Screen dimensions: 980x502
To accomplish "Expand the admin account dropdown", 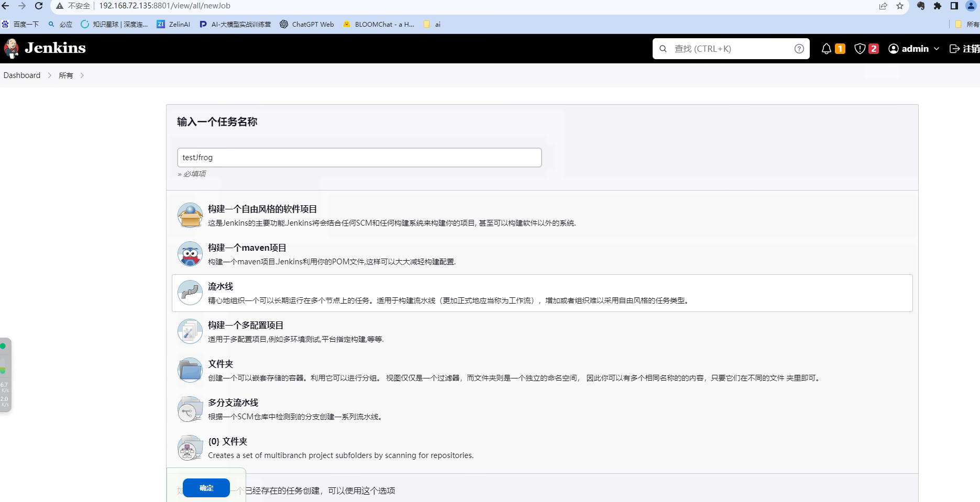I will [914, 48].
